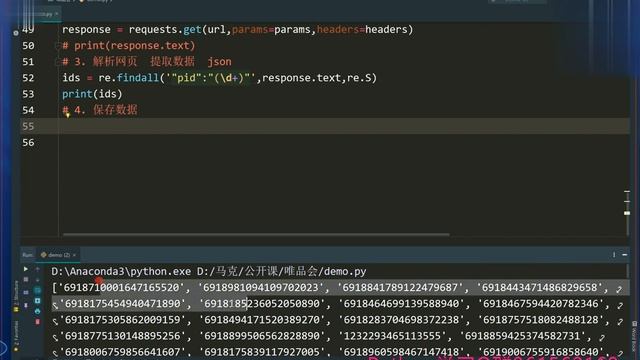
Task: Pin the Run tab with the pin icon
Action: coord(26,305)
